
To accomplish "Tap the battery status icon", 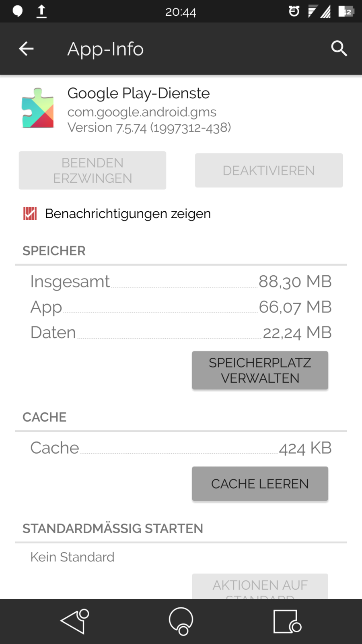I will click(x=346, y=11).
